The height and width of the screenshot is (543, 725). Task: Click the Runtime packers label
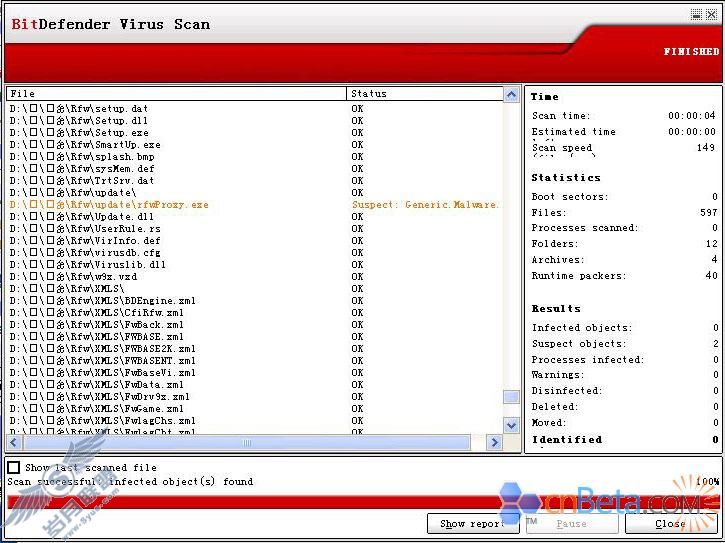[x=579, y=276]
